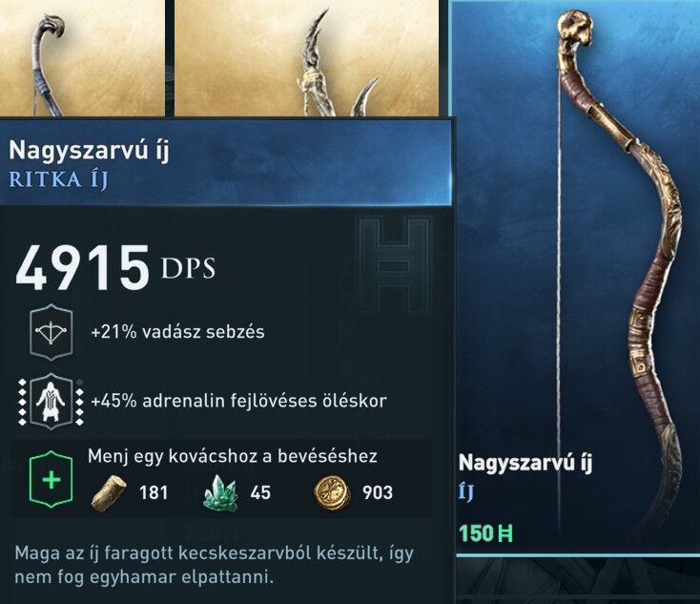Click the RITKA ÍJ rarity label

click(x=58, y=179)
